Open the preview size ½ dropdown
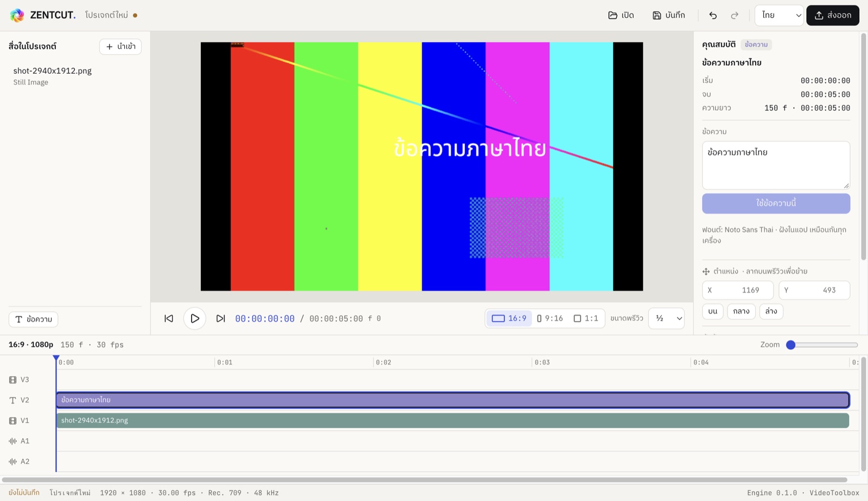 tap(667, 318)
